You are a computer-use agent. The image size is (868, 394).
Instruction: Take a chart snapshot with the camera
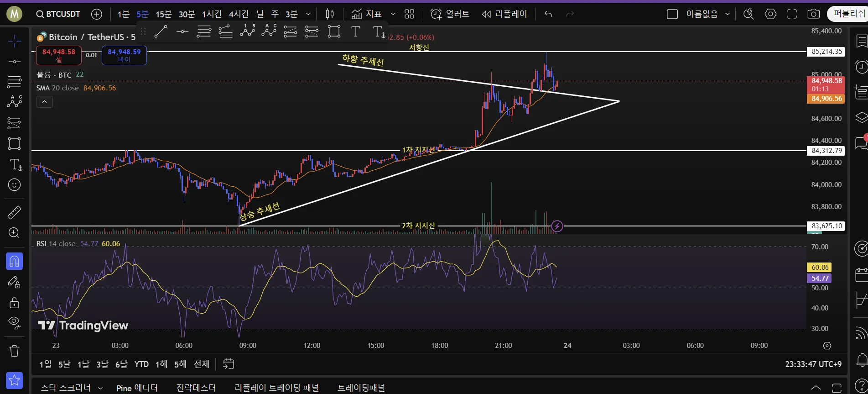[813, 14]
